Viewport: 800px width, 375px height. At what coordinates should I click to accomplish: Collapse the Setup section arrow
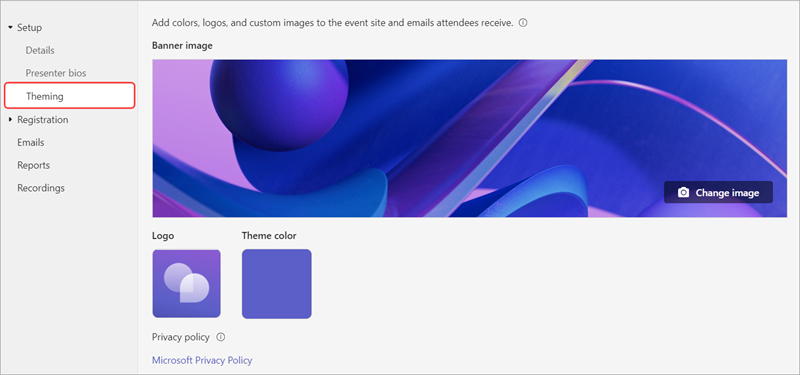coord(10,28)
